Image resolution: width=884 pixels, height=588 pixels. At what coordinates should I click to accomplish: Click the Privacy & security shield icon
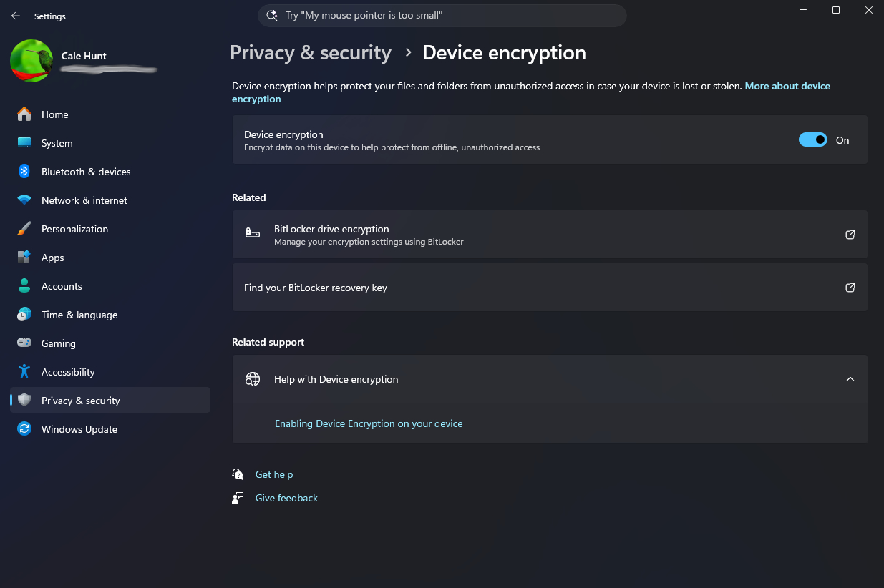pyautogui.click(x=24, y=401)
